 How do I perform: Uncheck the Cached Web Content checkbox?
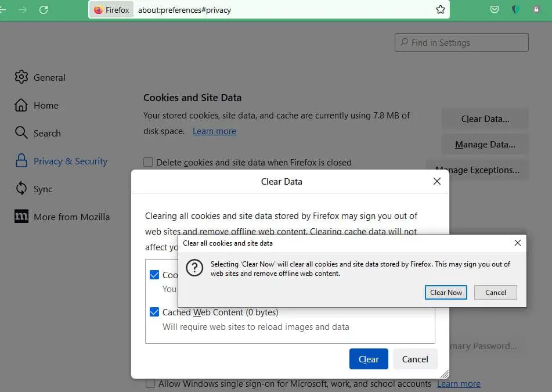pos(154,312)
